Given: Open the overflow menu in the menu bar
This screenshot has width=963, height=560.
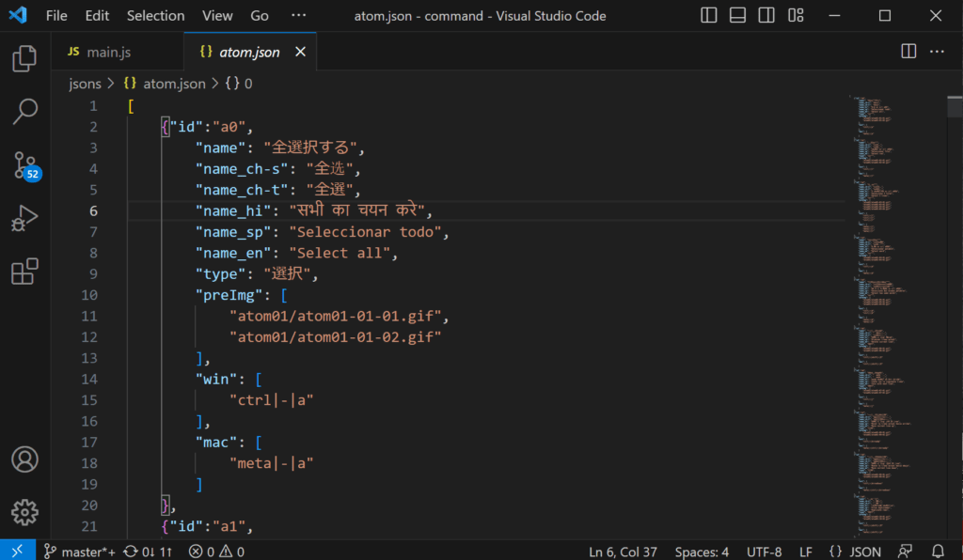Looking at the screenshot, I should [299, 15].
